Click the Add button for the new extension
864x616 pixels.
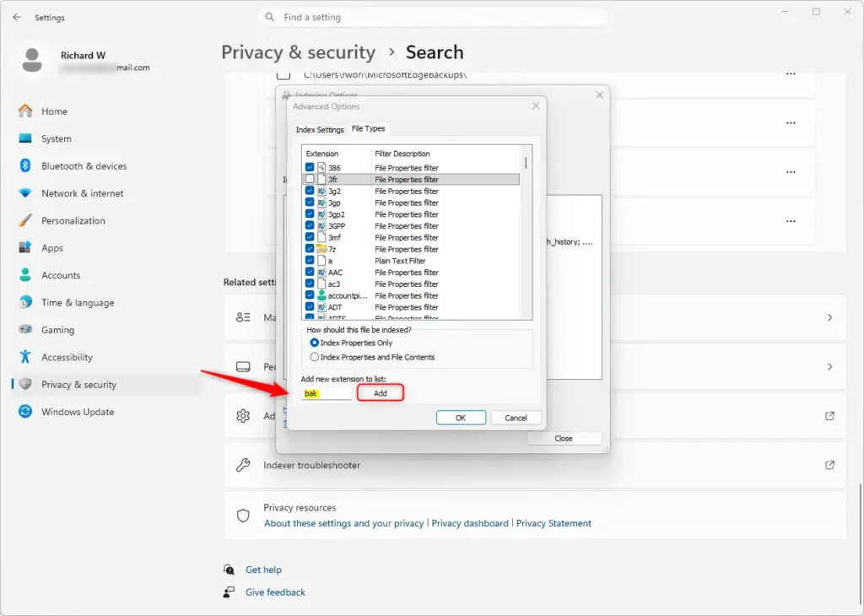pos(381,393)
